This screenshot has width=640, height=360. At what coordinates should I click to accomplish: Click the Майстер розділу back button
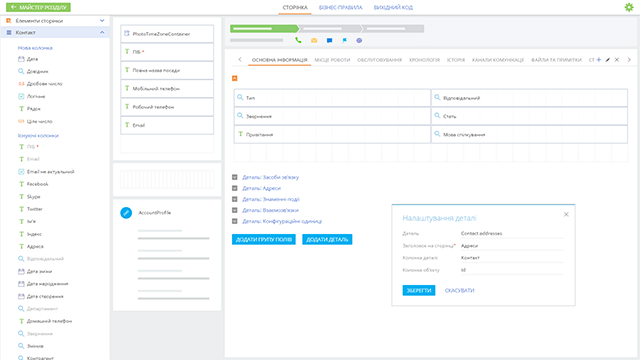[x=38, y=7]
